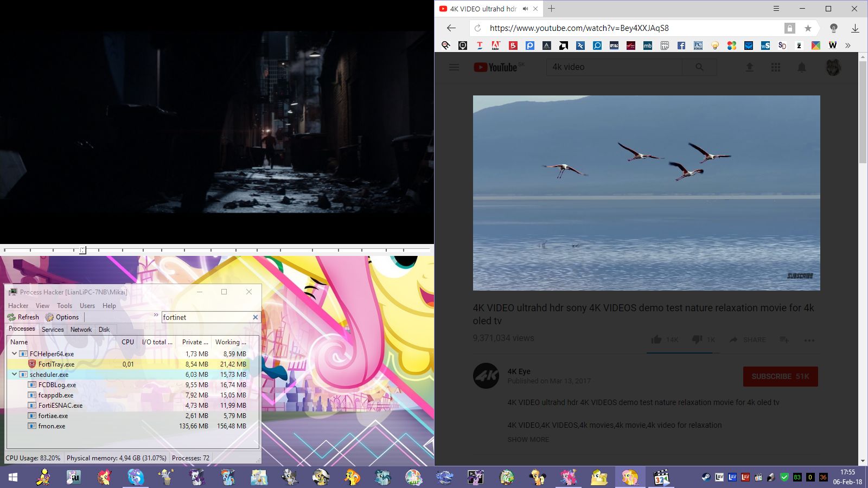Expand the description with SHOW MORE
The image size is (868, 488).
[x=528, y=440]
